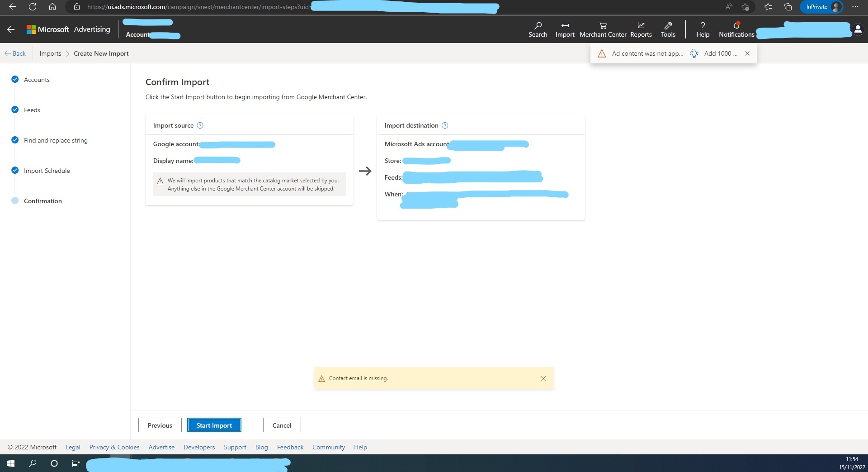Open Cortana from the taskbar

[x=54, y=463]
